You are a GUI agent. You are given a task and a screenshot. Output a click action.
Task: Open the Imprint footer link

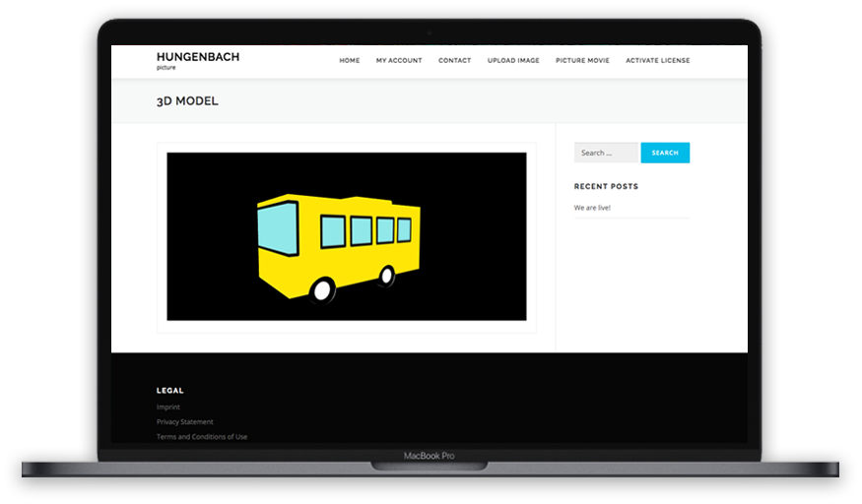[167, 407]
